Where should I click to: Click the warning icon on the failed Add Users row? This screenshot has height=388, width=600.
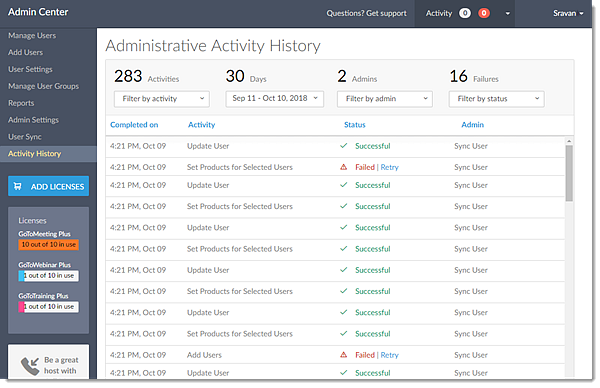(344, 355)
